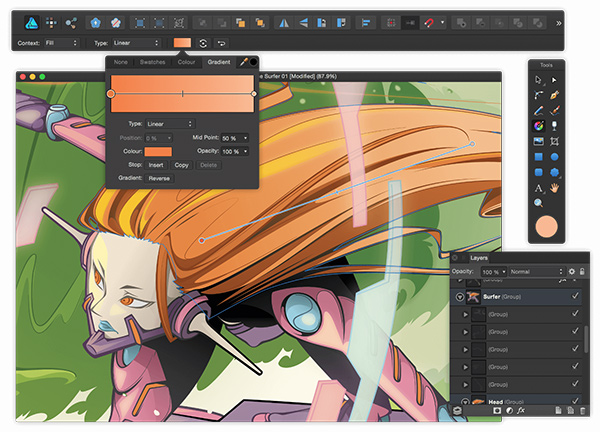Image resolution: width=600 pixels, height=432 pixels.
Task: Select the Transparency tool
Action: pos(553,125)
